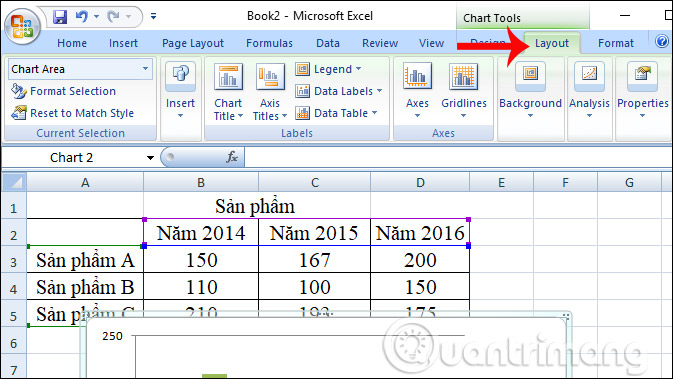This screenshot has height=379, width=673.
Task: Click cell 'Sản phẩm B'
Action: pos(85,287)
